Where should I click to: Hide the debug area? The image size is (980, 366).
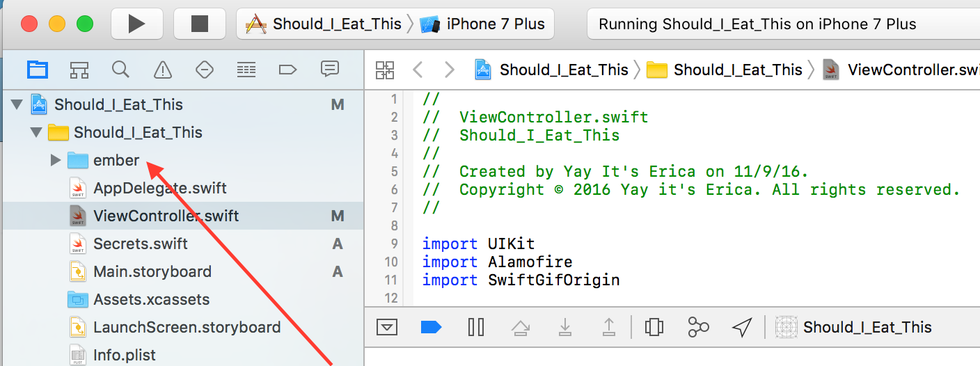386,327
